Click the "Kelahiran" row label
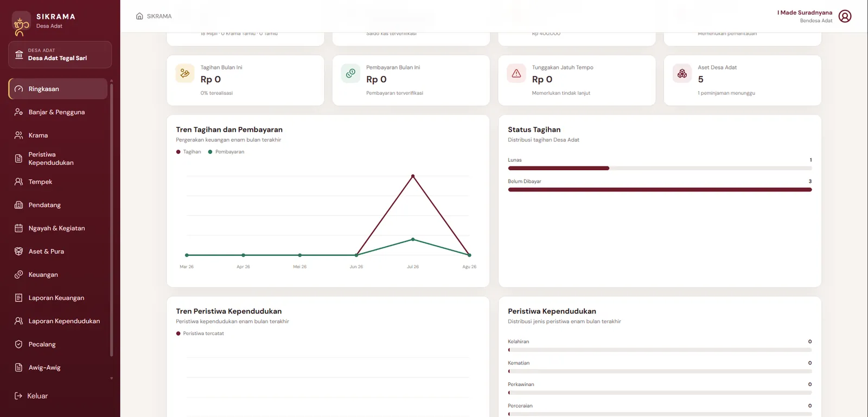This screenshot has height=417, width=868. 518,342
